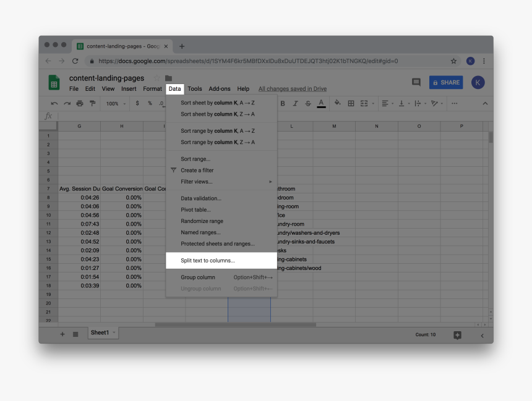Screen dimensions: 532x401
Task: Format as currency with dollar icon
Action: tap(137, 103)
